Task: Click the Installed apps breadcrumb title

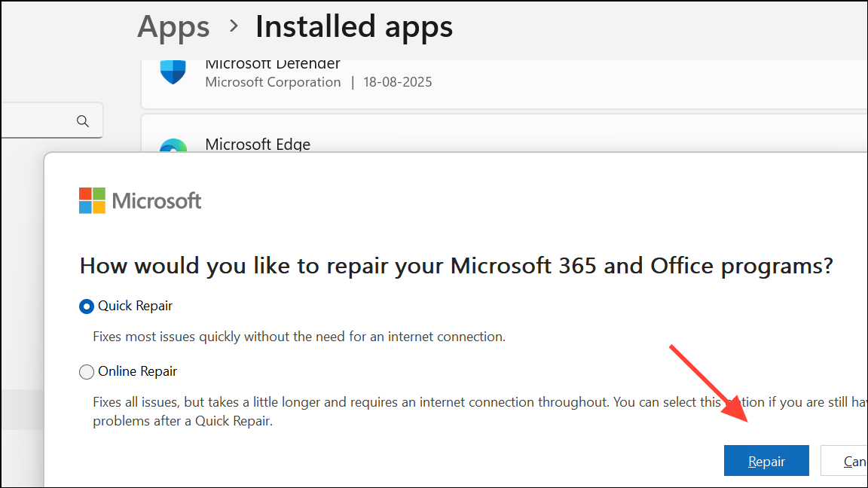Action: click(x=354, y=27)
